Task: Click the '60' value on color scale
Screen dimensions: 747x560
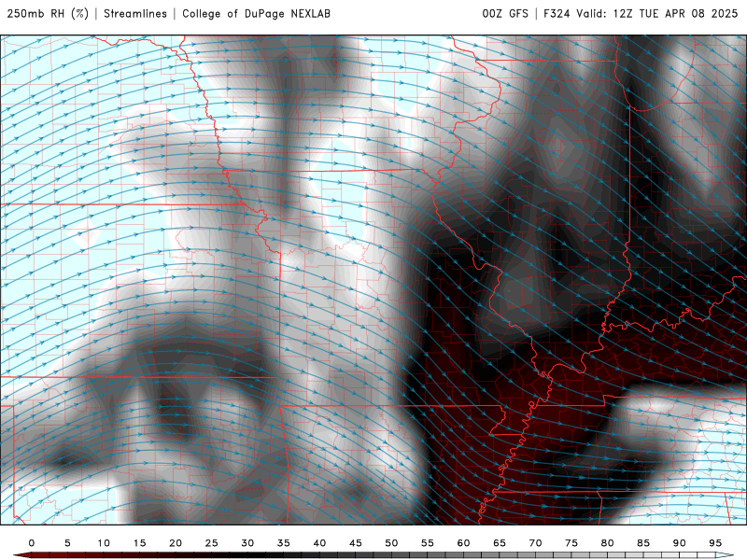Action: [x=463, y=543]
